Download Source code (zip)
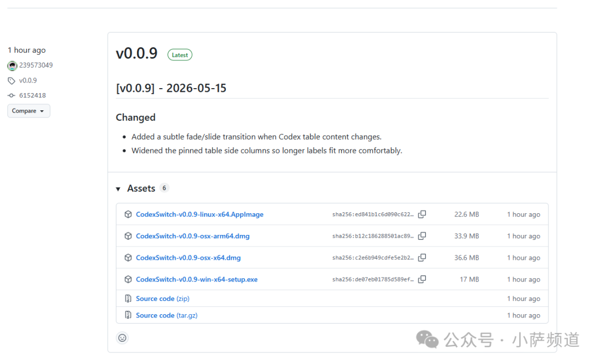The width and height of the screenshot is (599, 364). (x=163, y=299)
